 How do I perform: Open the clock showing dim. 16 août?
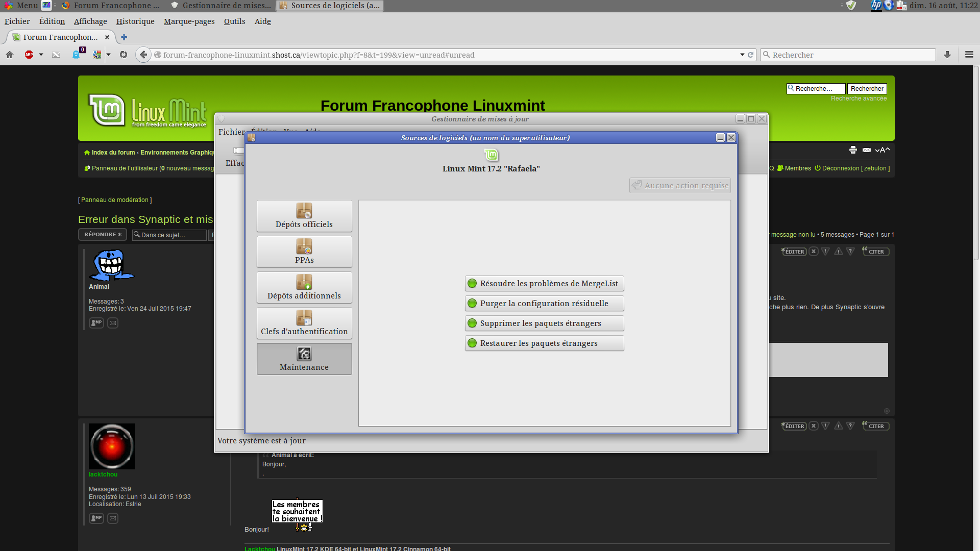[x=944, y=6]
